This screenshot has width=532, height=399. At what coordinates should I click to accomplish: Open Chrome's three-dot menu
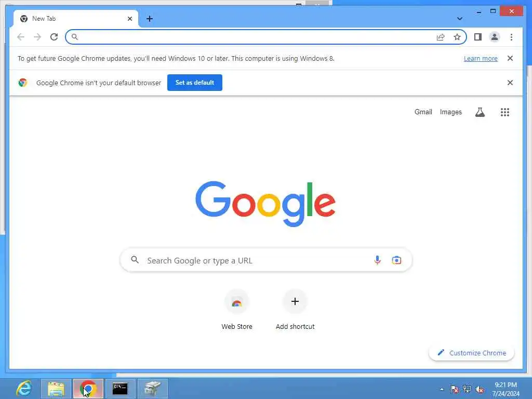coord(511,37)
